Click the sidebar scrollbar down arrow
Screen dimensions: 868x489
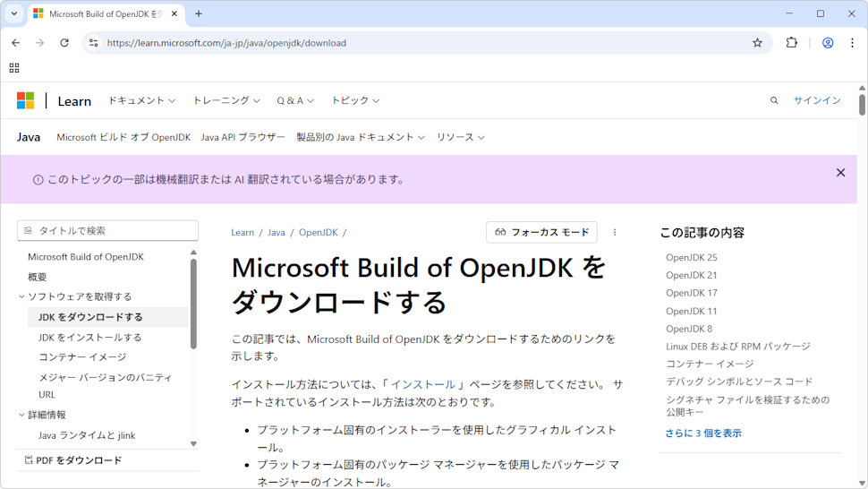coord(194,443)
